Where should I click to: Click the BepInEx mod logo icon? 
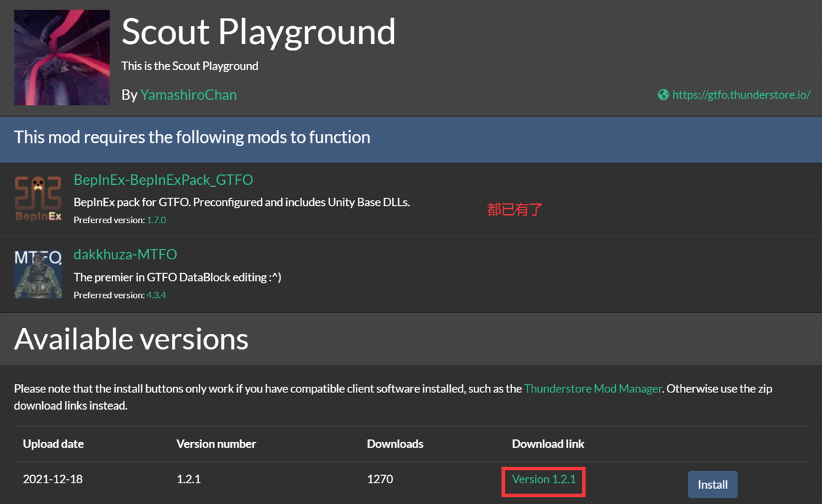pyautogui.click(x=38, y=199)
